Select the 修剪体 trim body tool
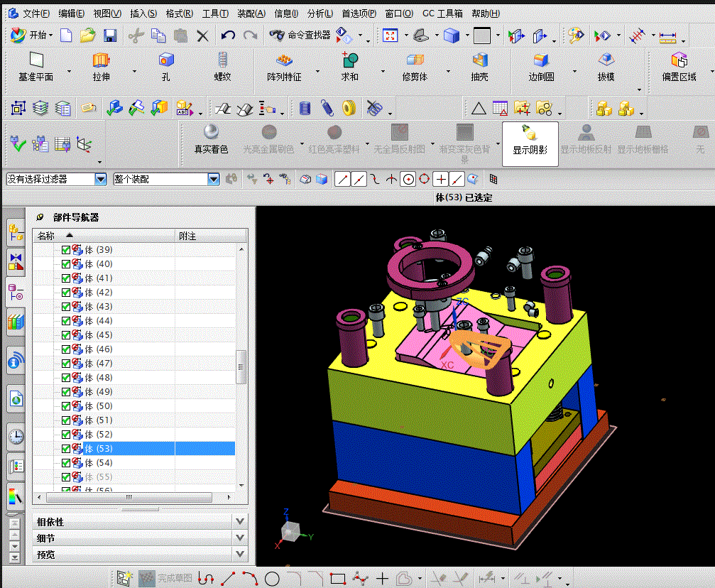The height and width of the screenshot is (588, 715). [415, 67]
